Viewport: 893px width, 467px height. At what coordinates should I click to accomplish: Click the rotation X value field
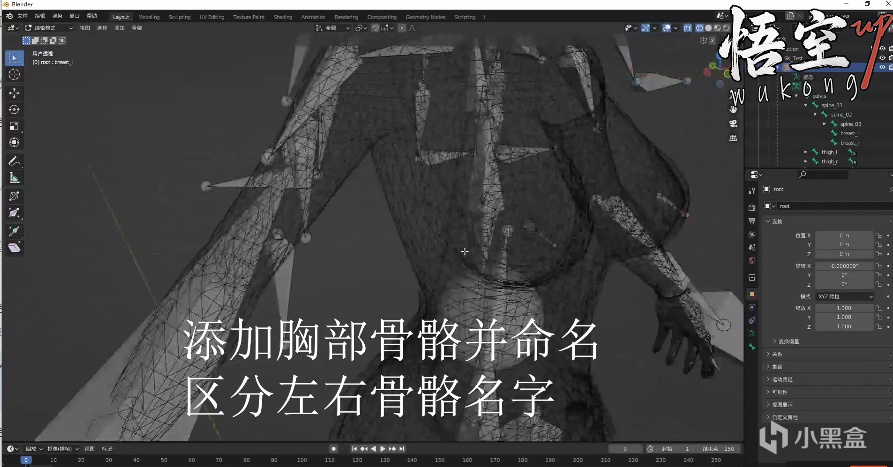coord(844,266)
